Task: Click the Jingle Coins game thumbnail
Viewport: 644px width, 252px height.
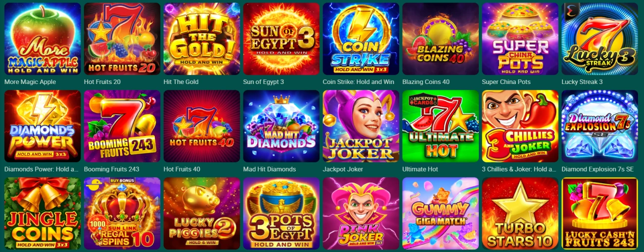Action: coord(43,213)
